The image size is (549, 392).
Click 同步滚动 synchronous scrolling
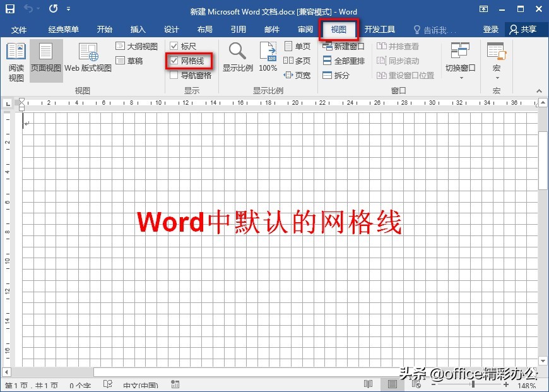[x=398, y=61]
